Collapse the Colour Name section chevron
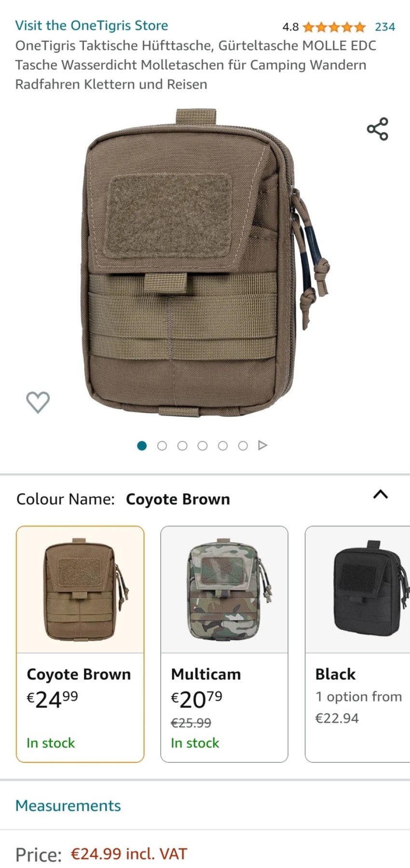This screenshot has width=410, height=868. pyautogui.click(x=381, y=494)
